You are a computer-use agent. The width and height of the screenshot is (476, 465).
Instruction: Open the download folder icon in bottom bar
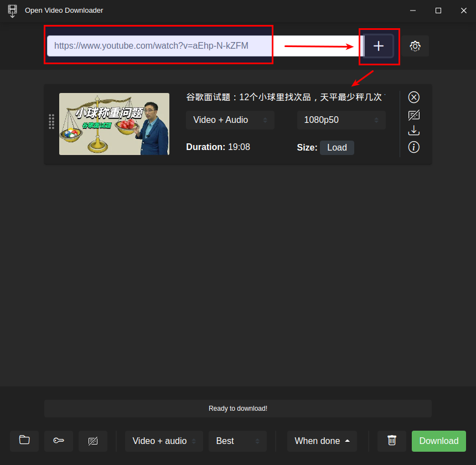coord(24,441)
